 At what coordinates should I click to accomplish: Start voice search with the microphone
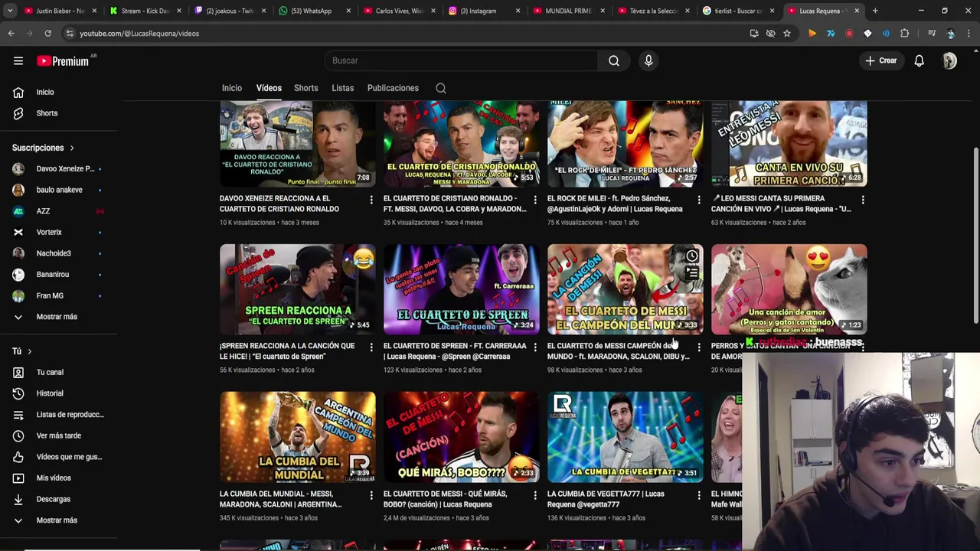click(648, 60)
